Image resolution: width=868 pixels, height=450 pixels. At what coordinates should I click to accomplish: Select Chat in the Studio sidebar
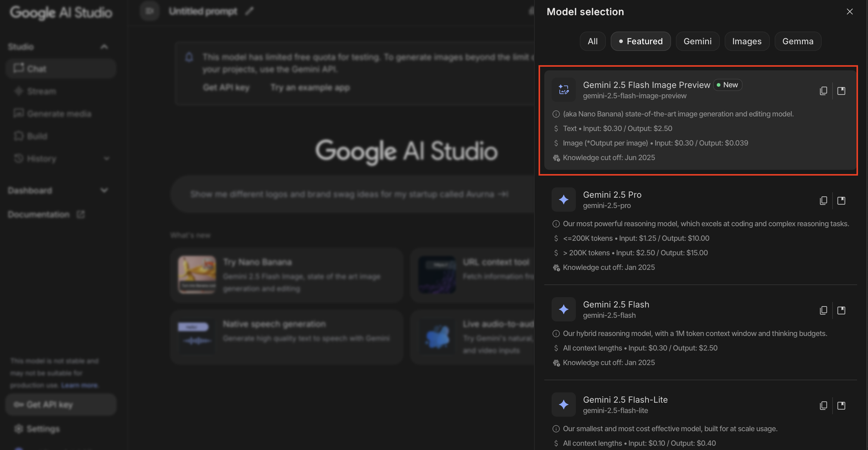point(36,68)
